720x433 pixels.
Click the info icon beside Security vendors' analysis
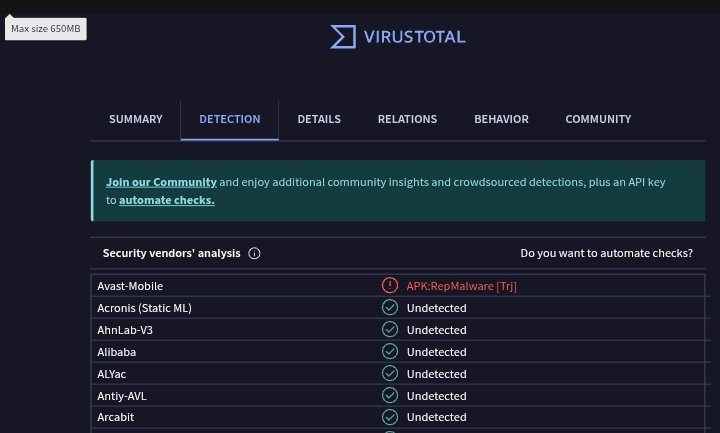click(x=254, y=254)
